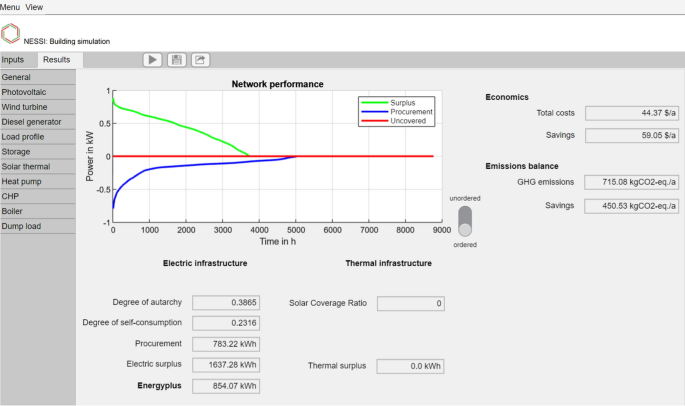Click the Degree of autarchy value field
This screenshot has height=406, width=685.
pyautogui.click(x=226, y=302)
